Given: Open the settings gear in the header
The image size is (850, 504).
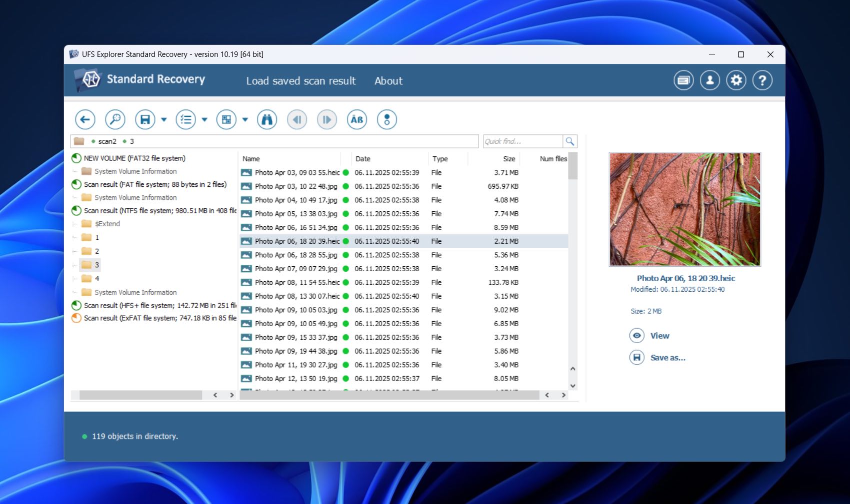Looking at the screenshot, I should (x=735, y=80).
